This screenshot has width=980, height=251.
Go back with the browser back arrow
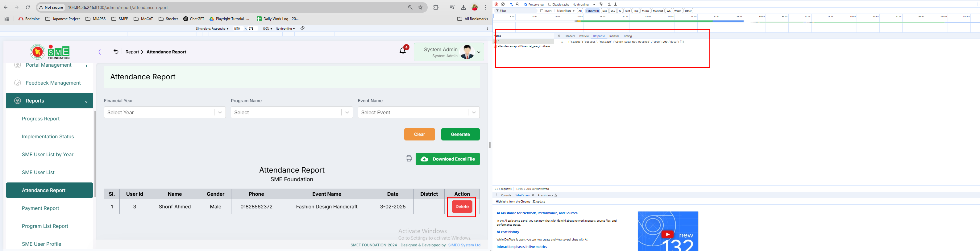tap(5, 7)
